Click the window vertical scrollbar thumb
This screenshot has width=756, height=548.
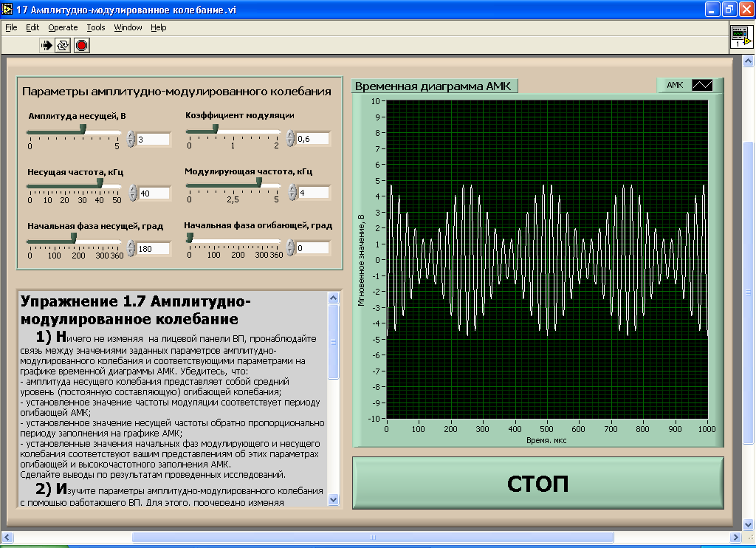click(x=748, y=292)
